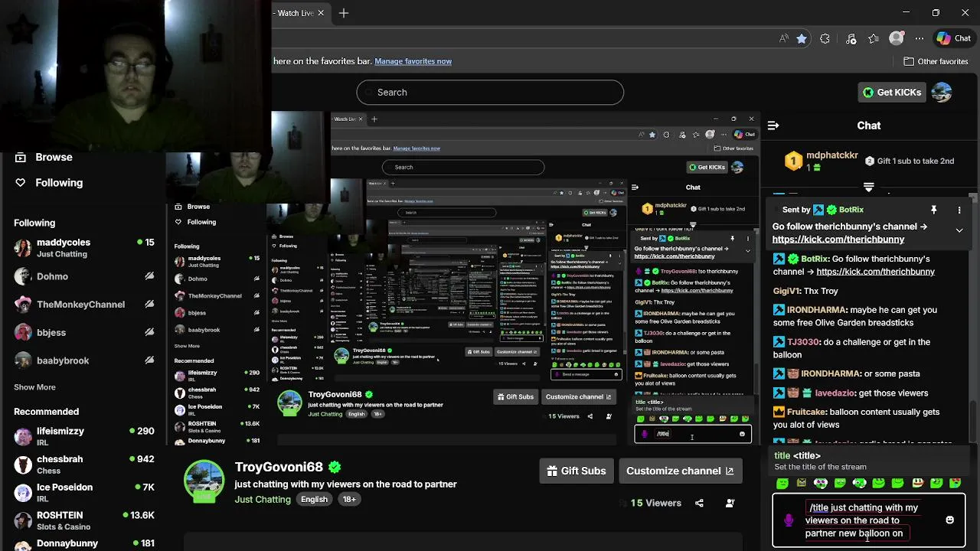This screenshot has height=551, width=980.
Task: Open therichbunny link in BotRix chat message
Action: click(x=875, y=272)
